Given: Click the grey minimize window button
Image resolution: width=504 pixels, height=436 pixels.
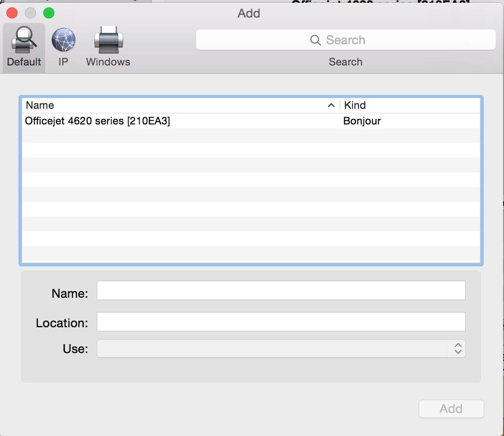Looking at the screenshot, I should click(x=30, y=13).
